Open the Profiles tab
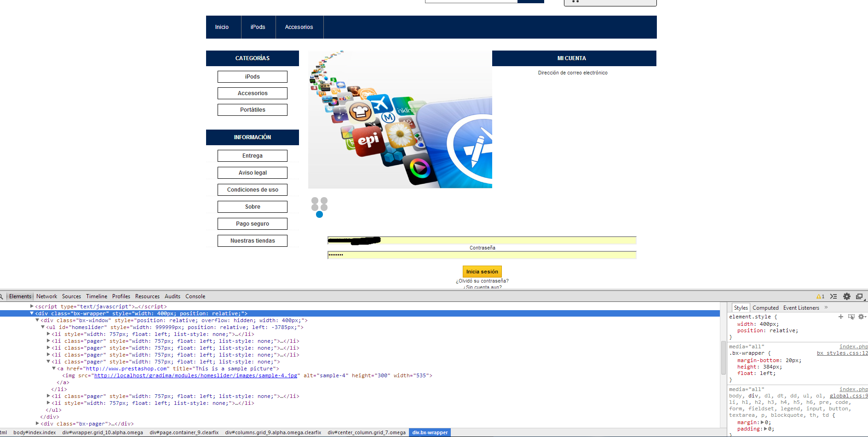The image size is (868, 437). pos(121,296)
